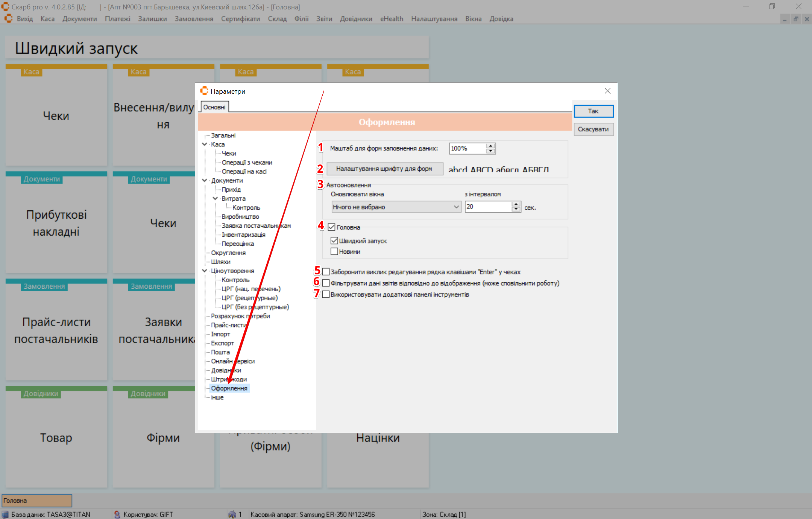
Task: Uncheck the Швидкий запуск checkbox
Action: coord(334,240)
